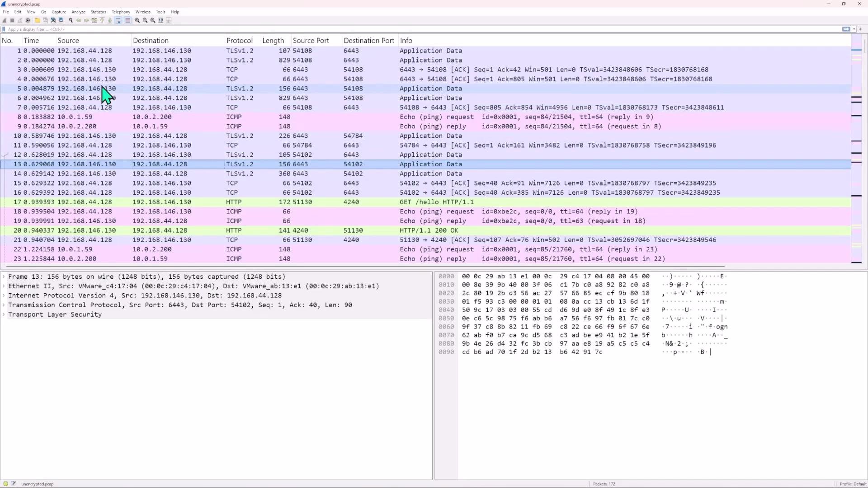
Task: Select packet 10 with length 226
Action: [425, 136]
